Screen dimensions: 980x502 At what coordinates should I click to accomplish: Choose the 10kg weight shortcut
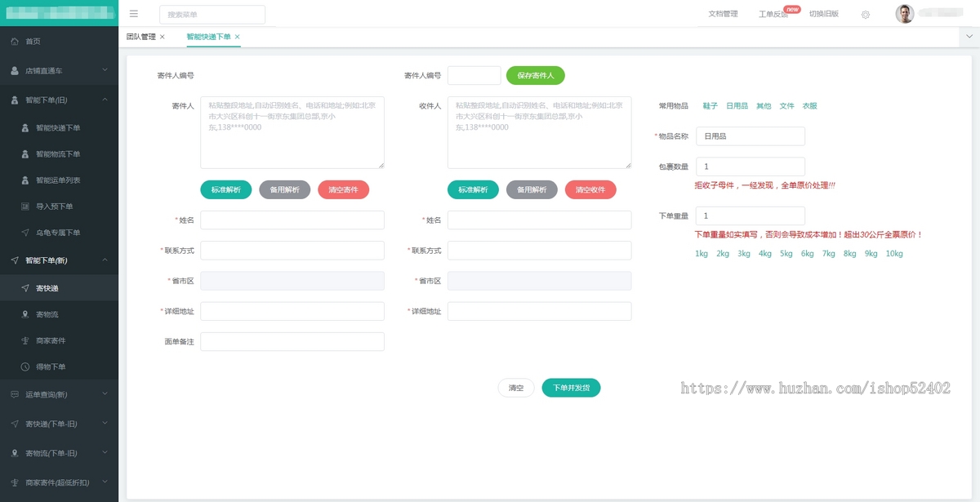tap(894, 254)
